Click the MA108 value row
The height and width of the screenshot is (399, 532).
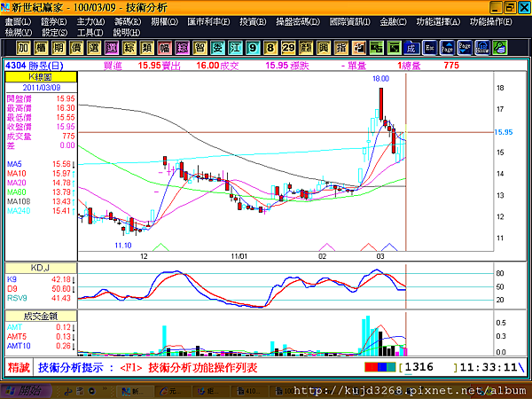click(x=41, y=201)
